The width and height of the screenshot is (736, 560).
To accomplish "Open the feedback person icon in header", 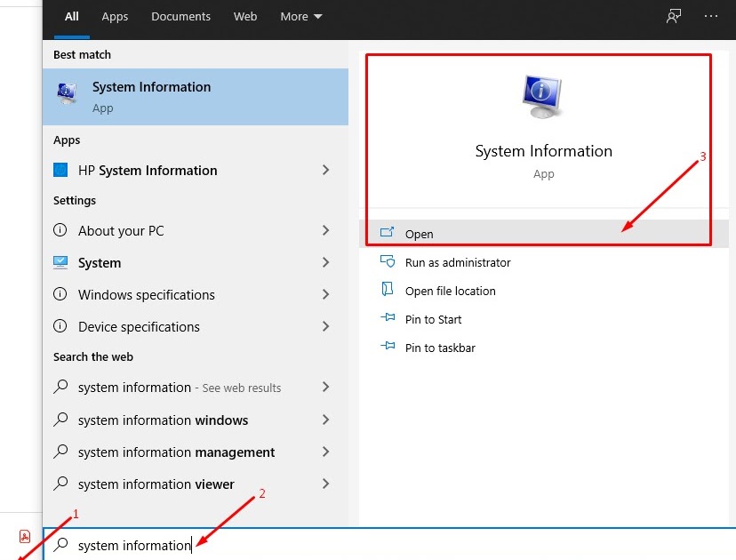I will point(674,16).
